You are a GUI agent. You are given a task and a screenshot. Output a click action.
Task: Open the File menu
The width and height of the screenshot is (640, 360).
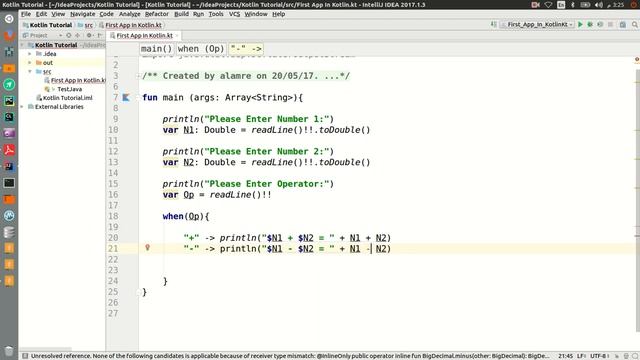pyautogui.click(x=26, y=14)
